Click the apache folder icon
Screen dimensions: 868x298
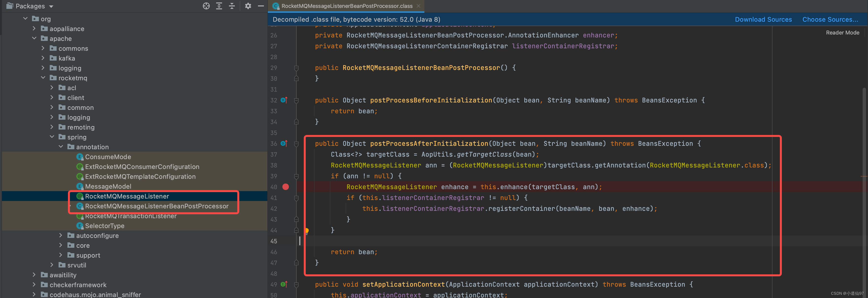44,38
